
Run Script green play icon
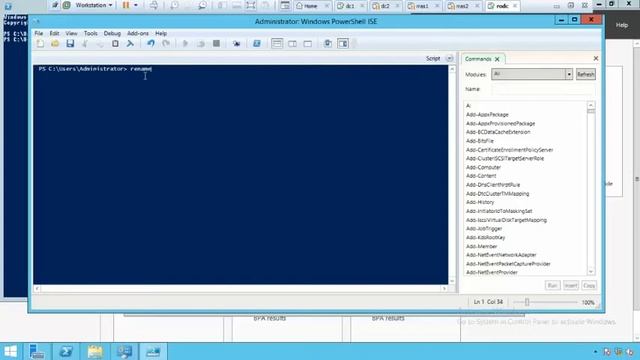pos(185,44)
